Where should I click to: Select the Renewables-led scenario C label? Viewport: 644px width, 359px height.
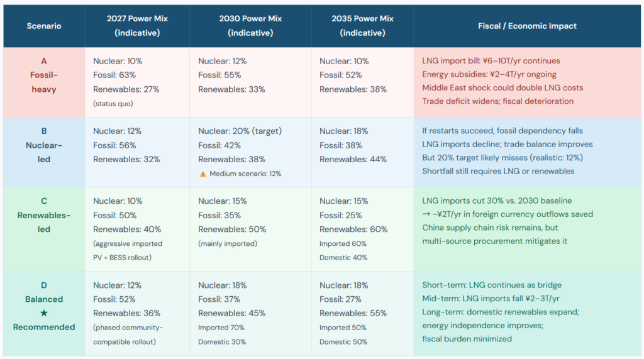[44, 215]
